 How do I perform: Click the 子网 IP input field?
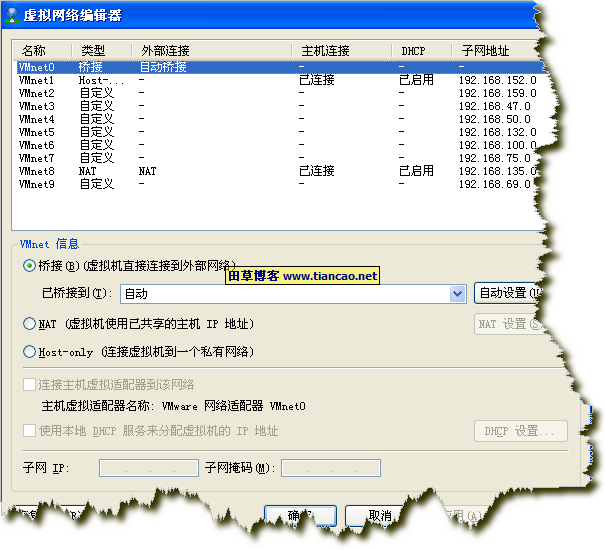point(149,468)
